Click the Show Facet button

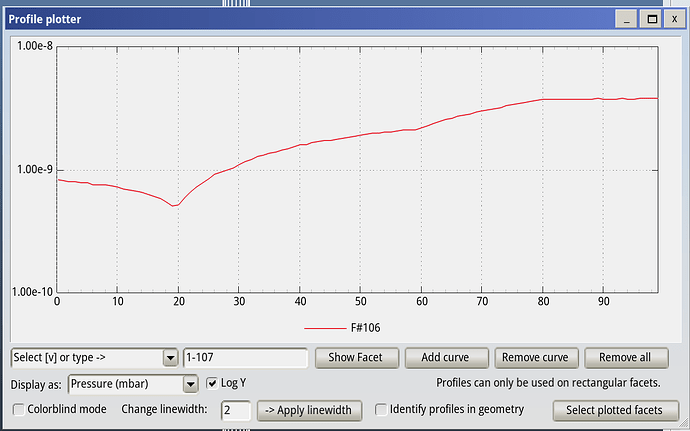pos(356,357)
